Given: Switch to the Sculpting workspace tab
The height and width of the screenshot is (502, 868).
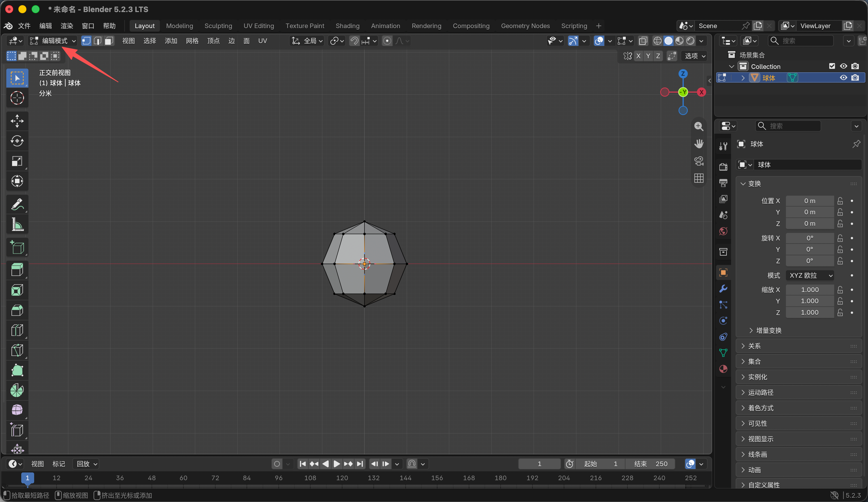Looking at the screenshot, I should click(x=218, y=26).
